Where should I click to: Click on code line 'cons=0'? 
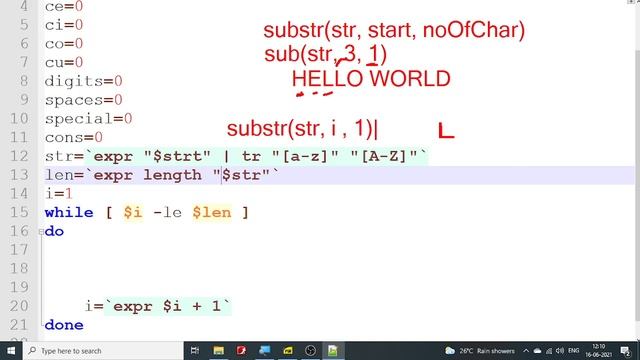[x=74, y=137]
